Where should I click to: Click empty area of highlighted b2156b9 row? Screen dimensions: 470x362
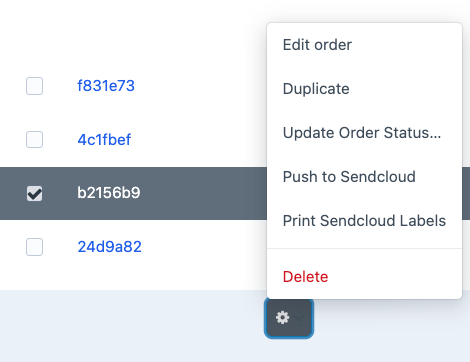[x=203, y=193]
